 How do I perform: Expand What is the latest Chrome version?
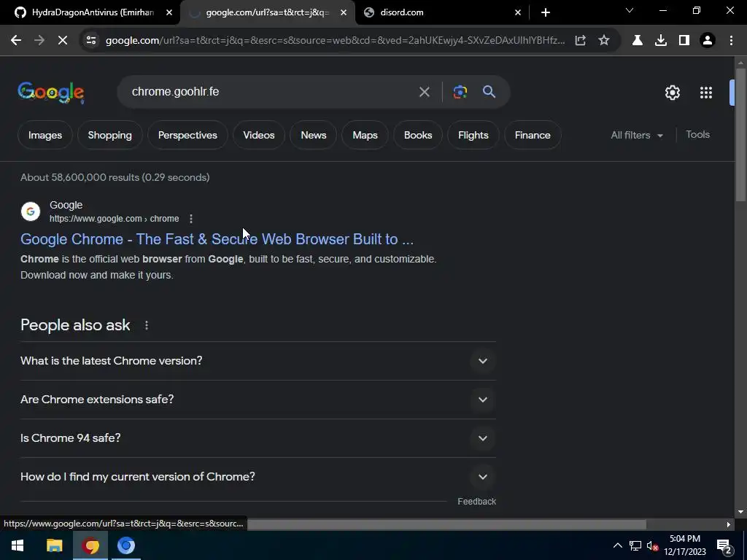pyautogui.click(x=258, y=361)
